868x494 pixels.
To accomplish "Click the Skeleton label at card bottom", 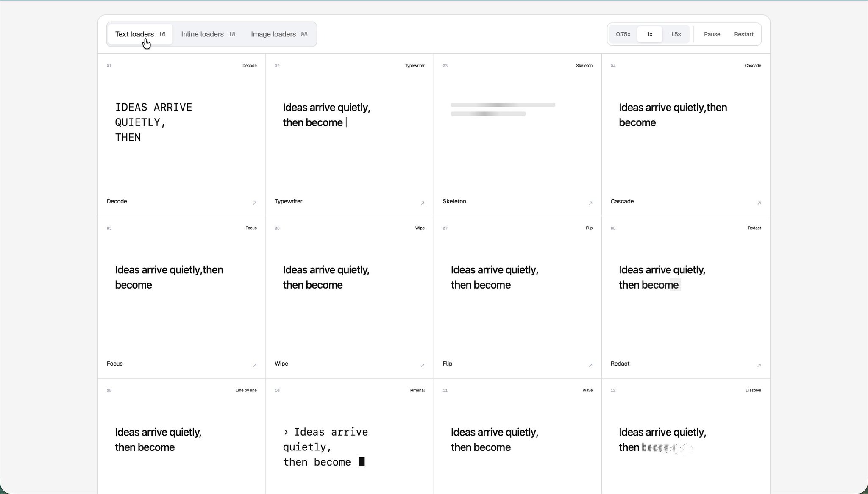I will (x=454, y=201).
